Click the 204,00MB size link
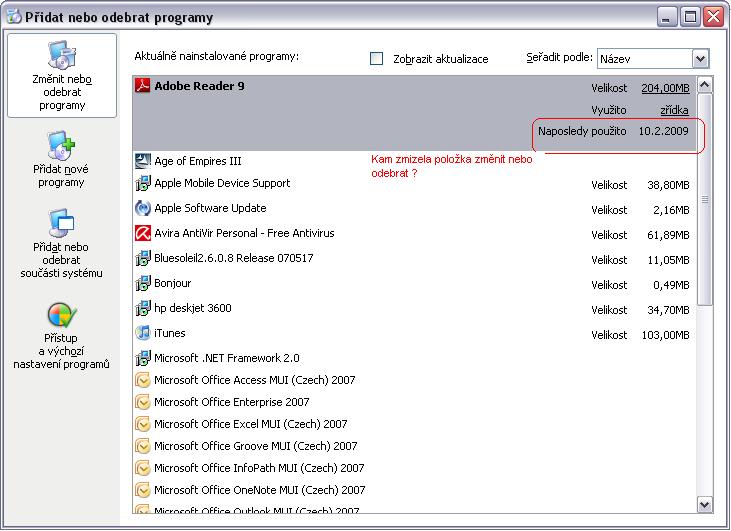Screen dimensions: 731x531 [x=665, y=88]
